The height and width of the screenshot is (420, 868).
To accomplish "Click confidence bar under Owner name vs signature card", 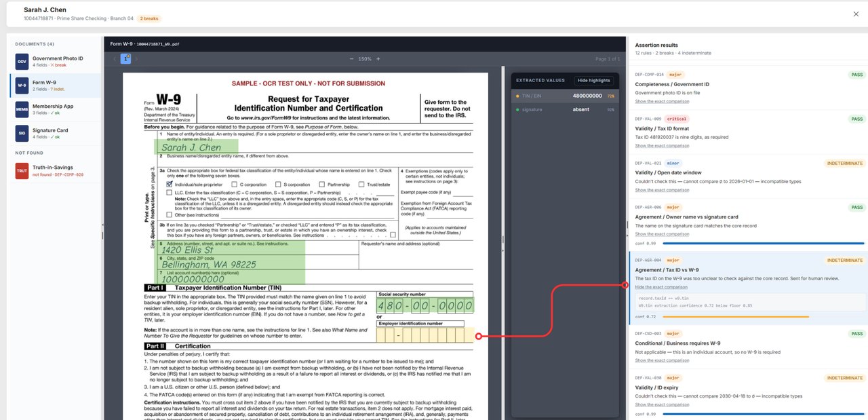I will tap(764, 243).
